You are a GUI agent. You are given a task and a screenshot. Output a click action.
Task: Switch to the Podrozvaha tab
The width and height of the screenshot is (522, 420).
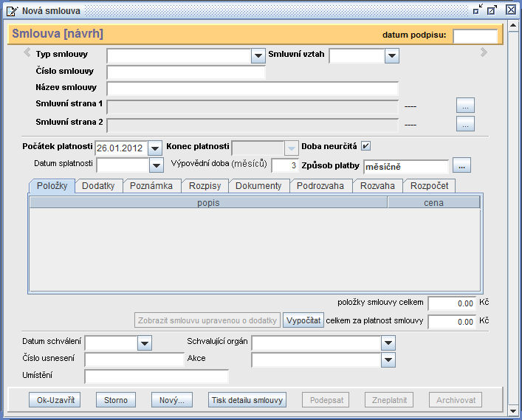[x=320, y=186]
